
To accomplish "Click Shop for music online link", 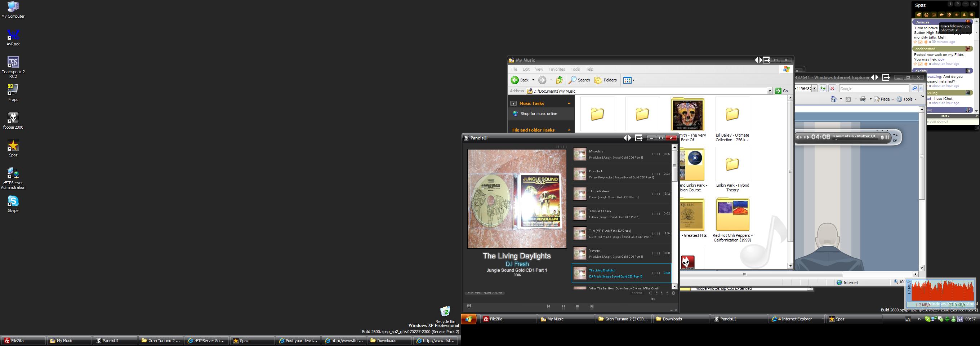I will click(539, 114).
